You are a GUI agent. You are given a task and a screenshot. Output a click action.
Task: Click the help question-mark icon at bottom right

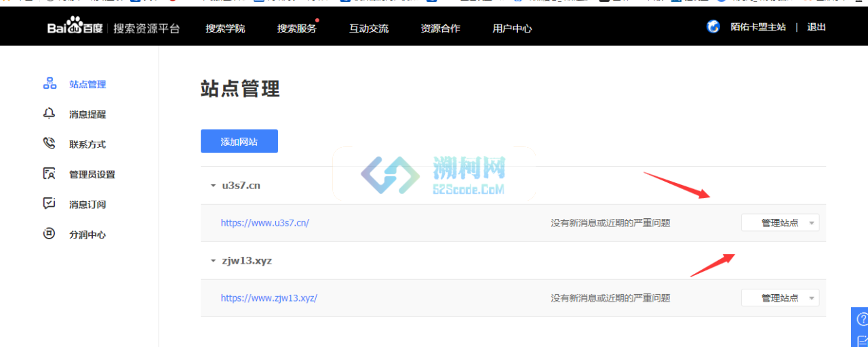862,319
